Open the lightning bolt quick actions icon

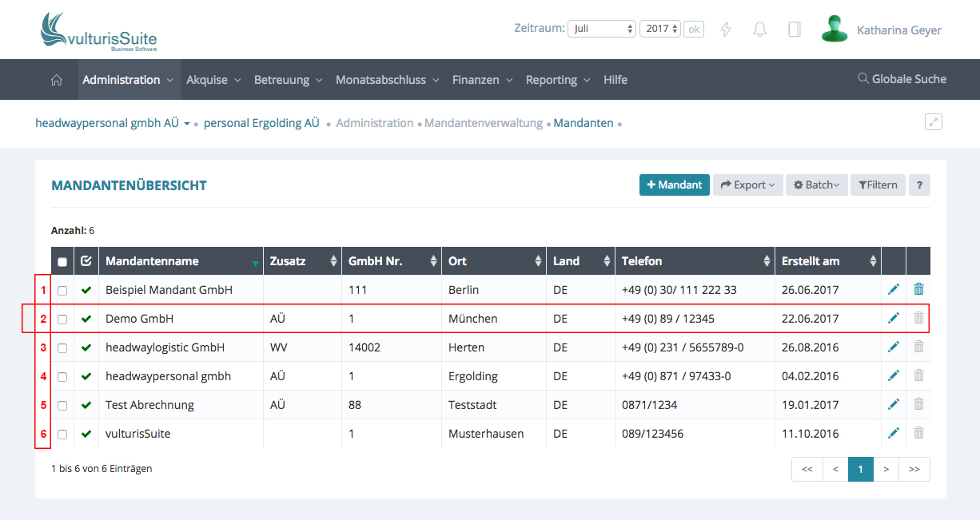pyautogui.click(x=726, y=30)
